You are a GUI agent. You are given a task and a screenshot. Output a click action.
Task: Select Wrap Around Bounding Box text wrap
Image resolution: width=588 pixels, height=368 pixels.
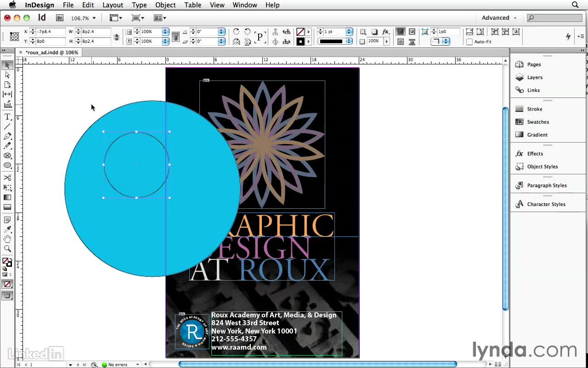[x=412, y=32]
